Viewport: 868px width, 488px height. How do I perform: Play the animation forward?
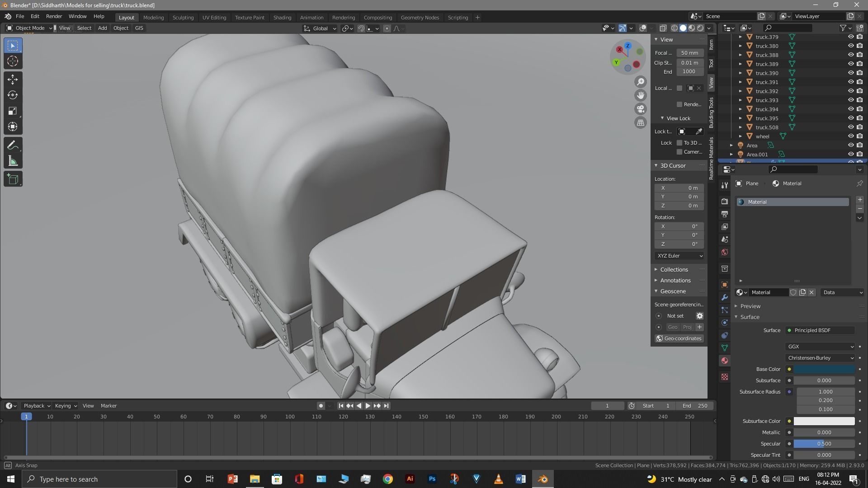[368, 406]
